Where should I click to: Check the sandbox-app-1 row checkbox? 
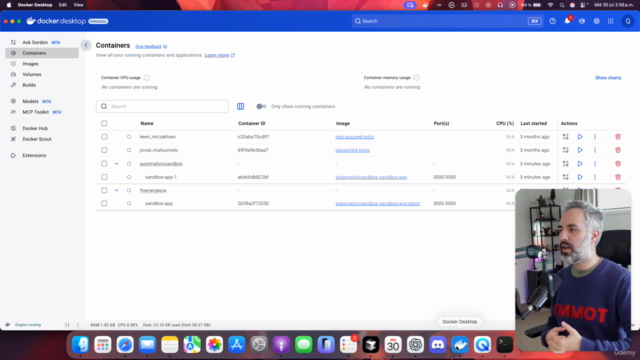[x=104, y=177]
